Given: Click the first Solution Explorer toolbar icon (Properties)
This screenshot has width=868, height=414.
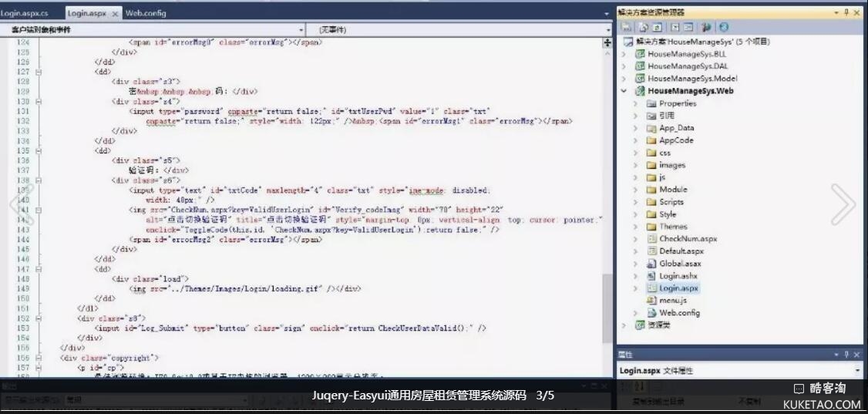Looking at the screenshot, I should tap(627, 27).
